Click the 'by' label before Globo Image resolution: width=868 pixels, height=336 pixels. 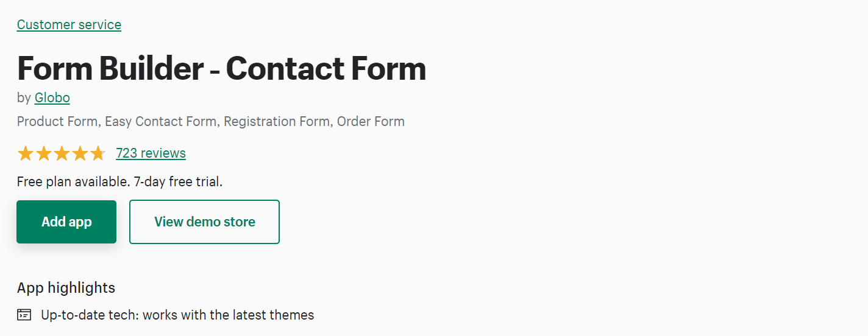click(24, 97)
